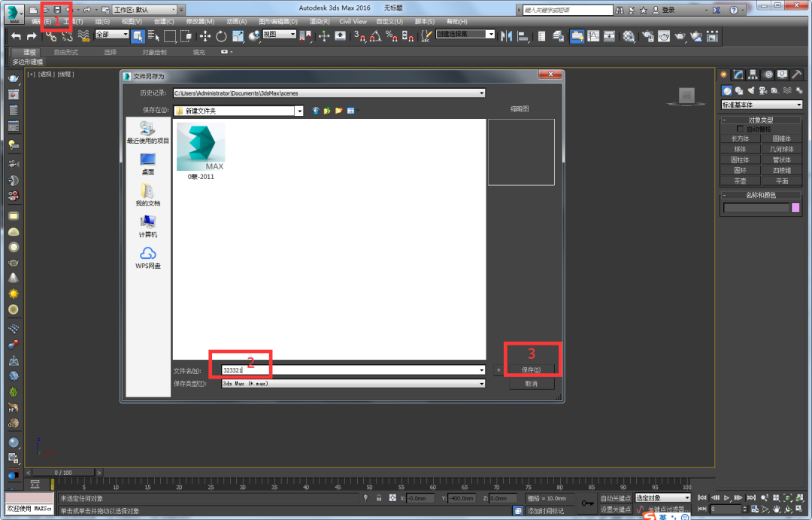
Task: Click the create new folder icon
Action: [338, 111]
